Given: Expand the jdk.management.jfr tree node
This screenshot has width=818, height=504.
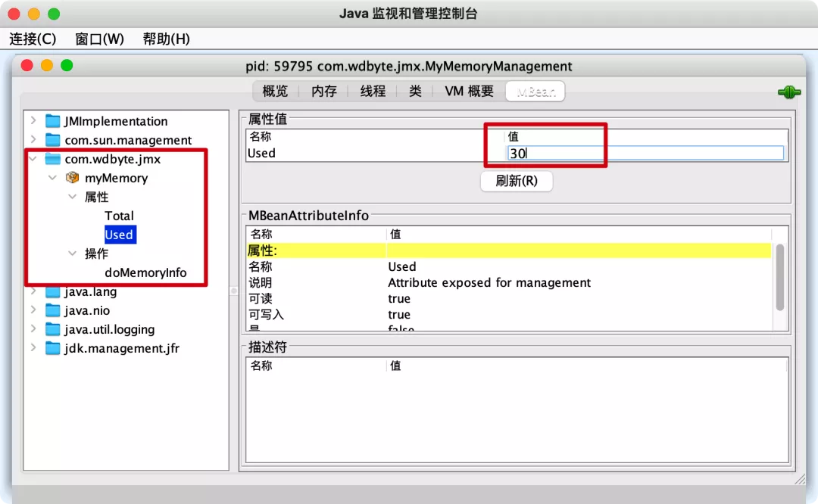Looking at the screenshot, I should coord(33,347).
